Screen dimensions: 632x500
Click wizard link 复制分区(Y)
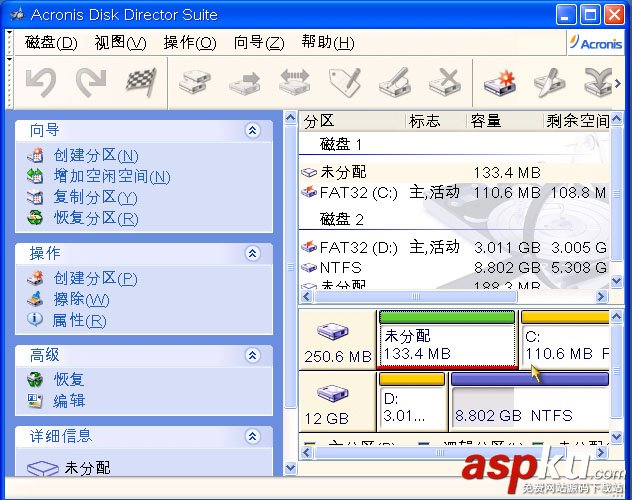pos(96,197)
